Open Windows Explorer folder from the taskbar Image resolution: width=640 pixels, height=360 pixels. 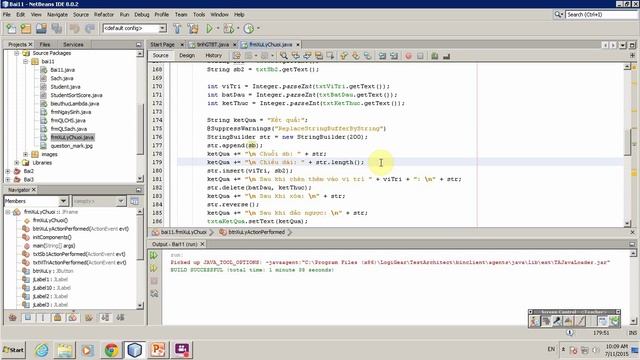tap(64, 350)
